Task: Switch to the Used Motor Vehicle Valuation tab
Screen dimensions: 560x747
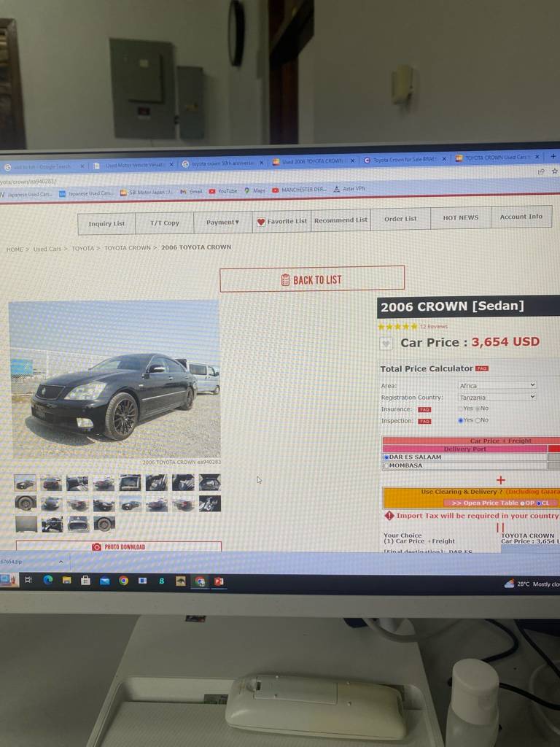Action: 133,166
